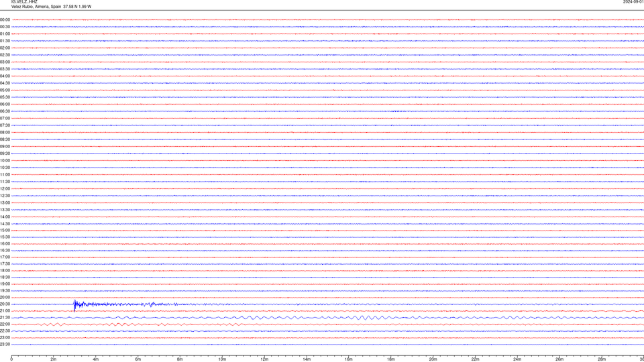Select the 16:00 time row label
The image size is (644, 362).
tap(5, 244)
